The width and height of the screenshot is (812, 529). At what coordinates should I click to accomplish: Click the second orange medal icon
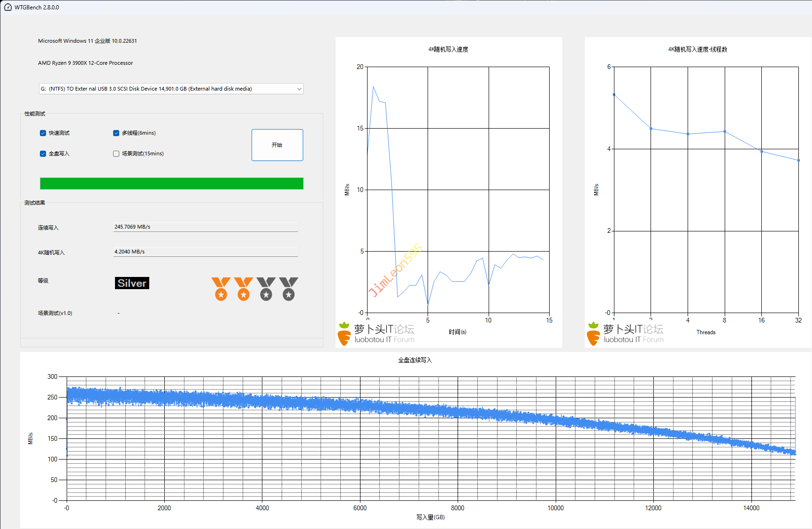point(243,289)
